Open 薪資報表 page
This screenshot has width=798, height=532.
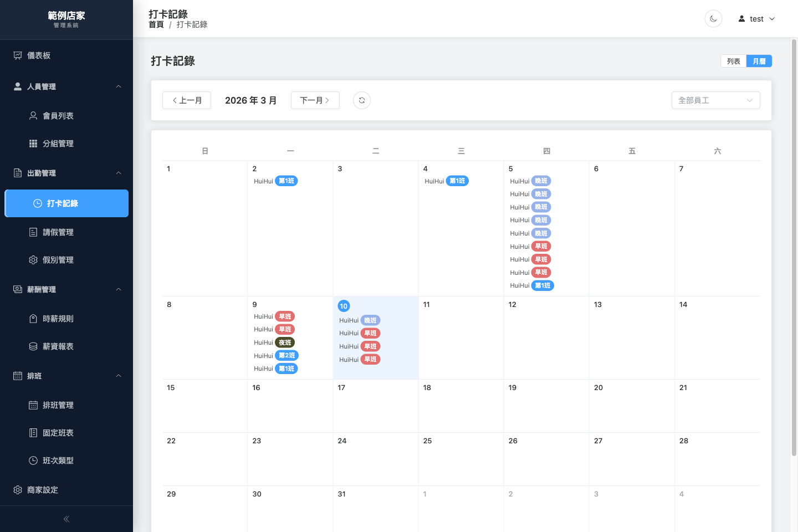pyautogui.click(x=58, y=346)
